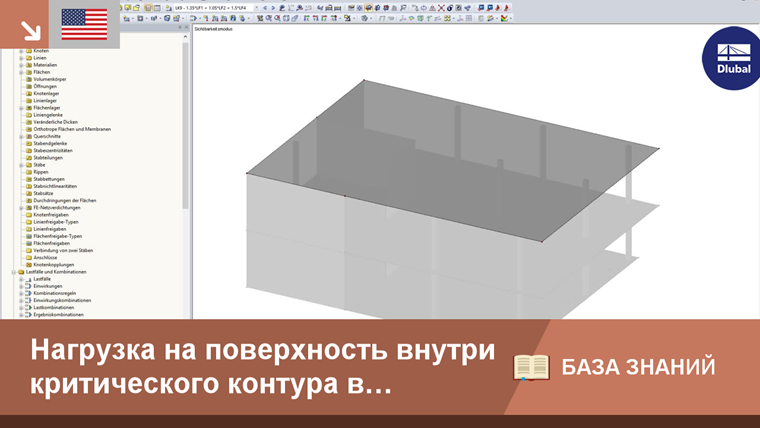Click the 'БАЗА ЗНАНИЙ' label
Screen dimensions: 760x428
click(x=638, y=367)
